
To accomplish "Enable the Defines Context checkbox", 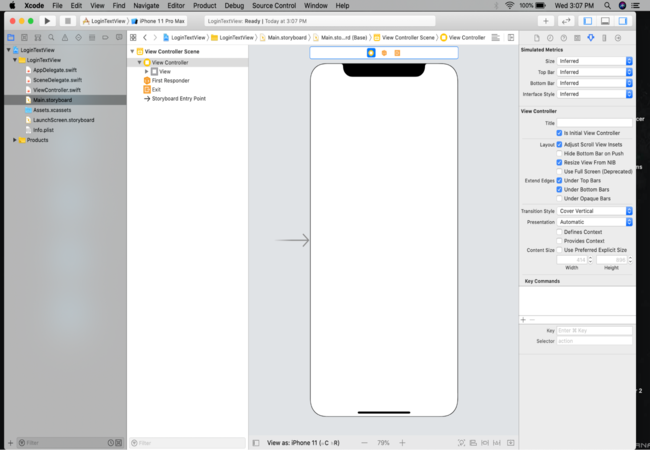I will pos(559,232).
